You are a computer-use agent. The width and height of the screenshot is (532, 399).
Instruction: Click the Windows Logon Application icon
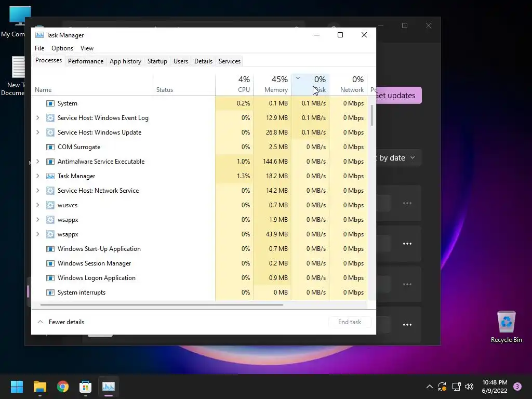point(50,278)
